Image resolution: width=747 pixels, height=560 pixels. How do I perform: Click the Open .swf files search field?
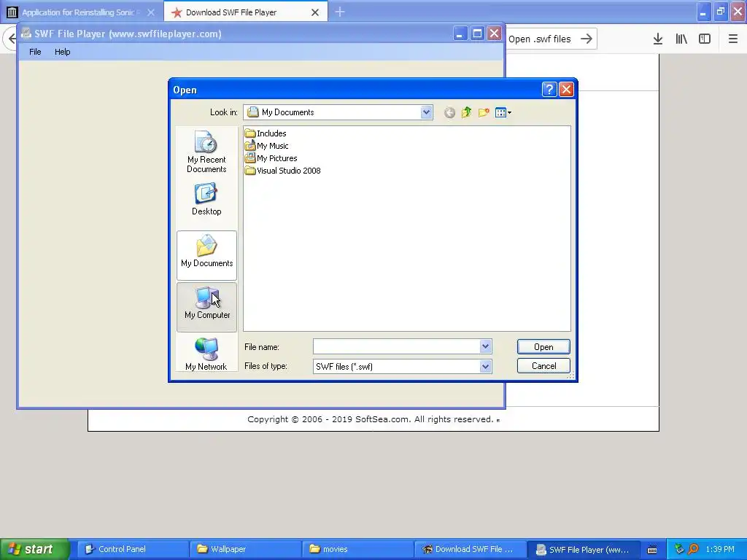[x=541, y=39]
